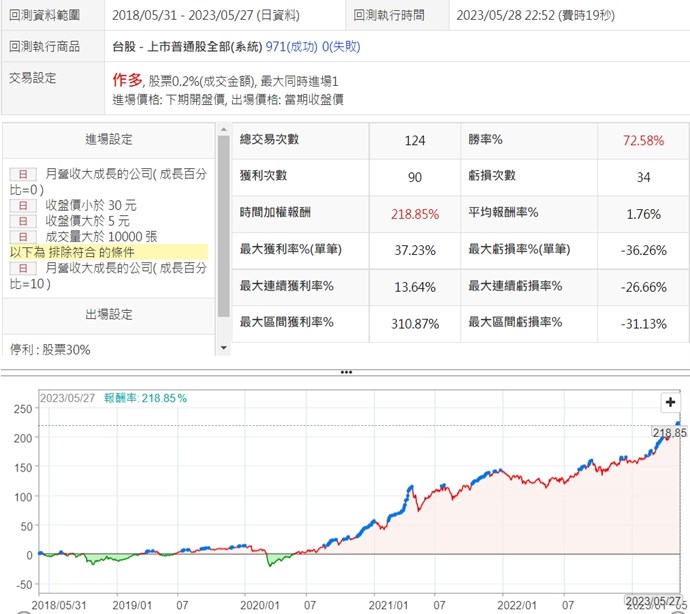Select the 進場設定 section header
This screenshot has height=614, width=690.
click(x=108, y=140)
